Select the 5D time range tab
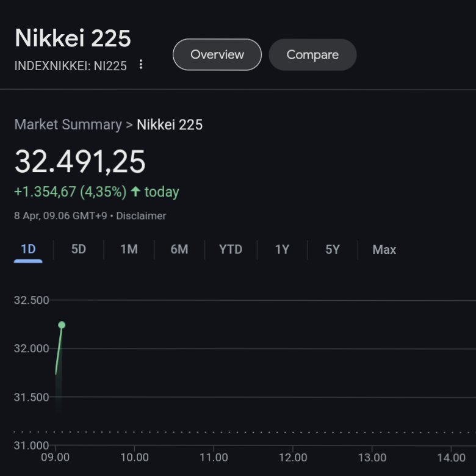Viewport: 476px width, 476px height. coord(79,250)
